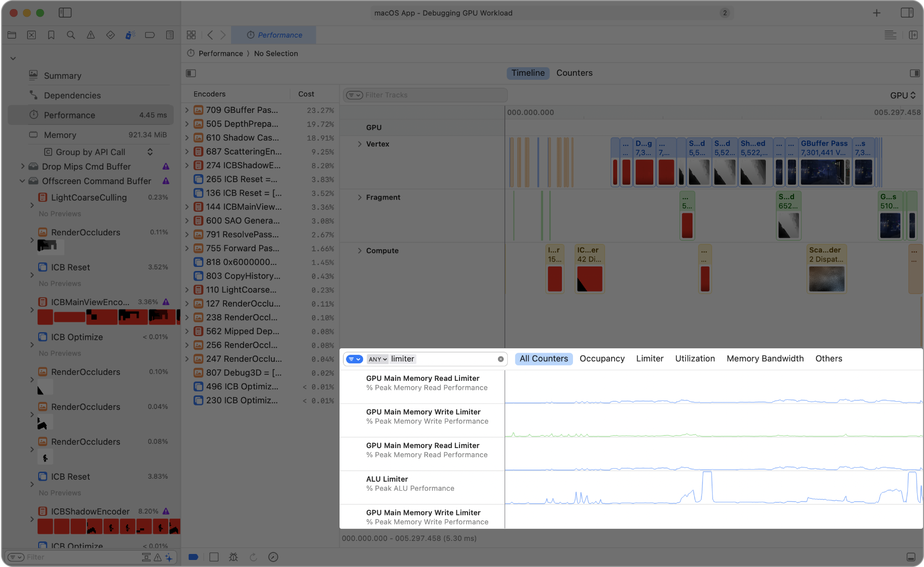Toggle the right inspector panel

[907, 13]
